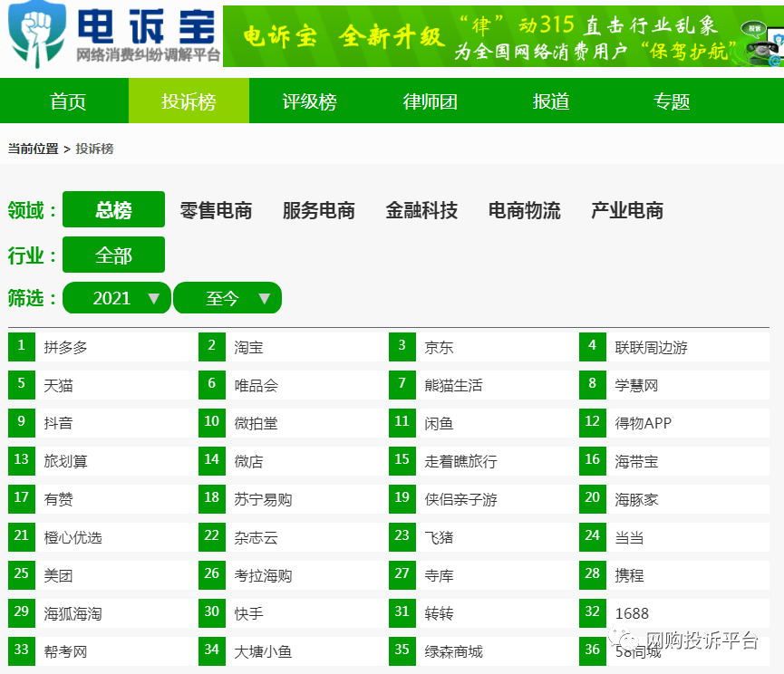784x674 pixels.
Task: Open the entry 海带宝
Action: (x=636, y=461)
